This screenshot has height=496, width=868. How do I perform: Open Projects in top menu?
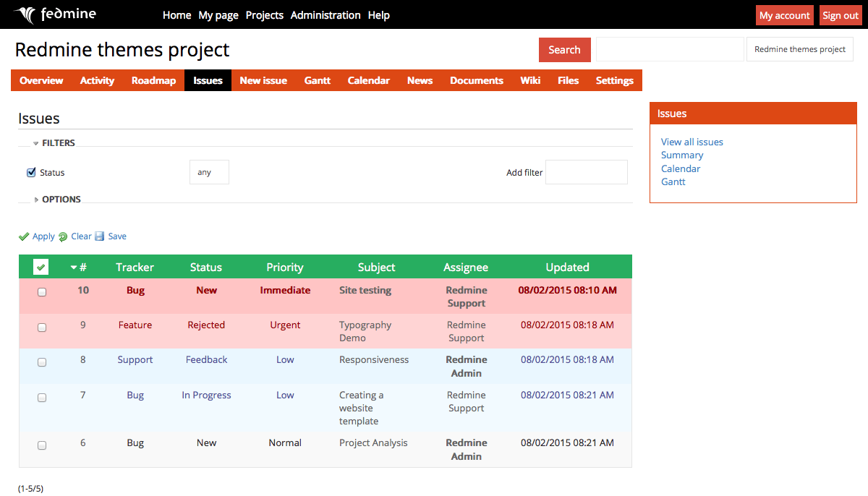[265, 14]
